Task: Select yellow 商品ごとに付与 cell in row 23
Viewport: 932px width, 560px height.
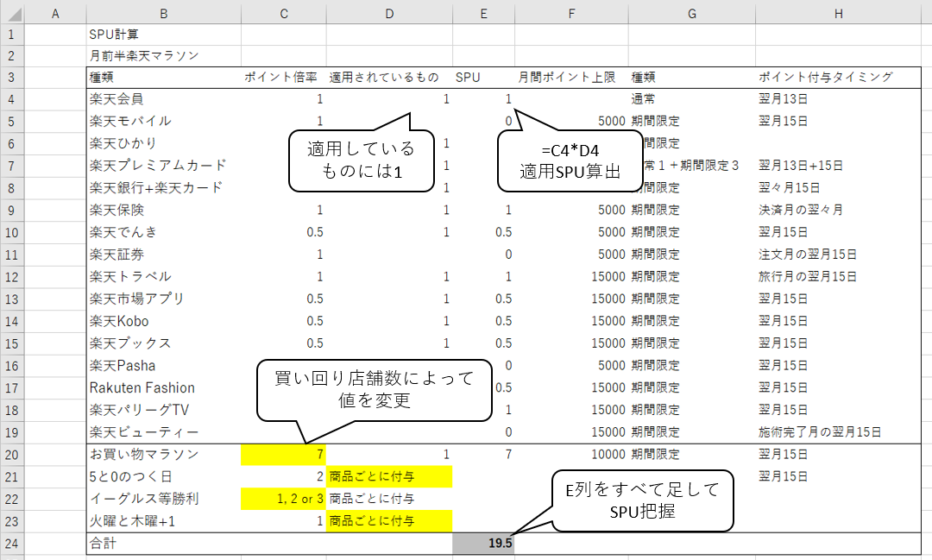Action: click(x=389, y=521)
